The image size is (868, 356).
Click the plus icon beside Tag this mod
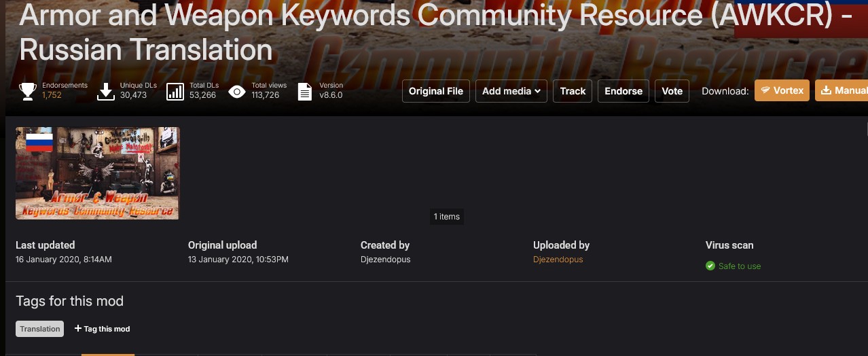78,329
